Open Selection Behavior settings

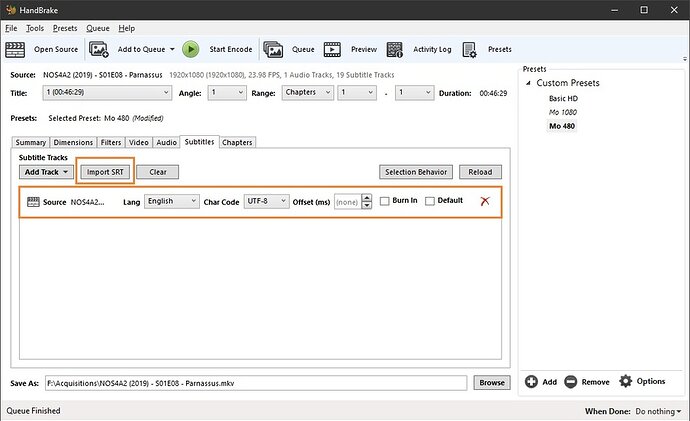click(416, 172)
